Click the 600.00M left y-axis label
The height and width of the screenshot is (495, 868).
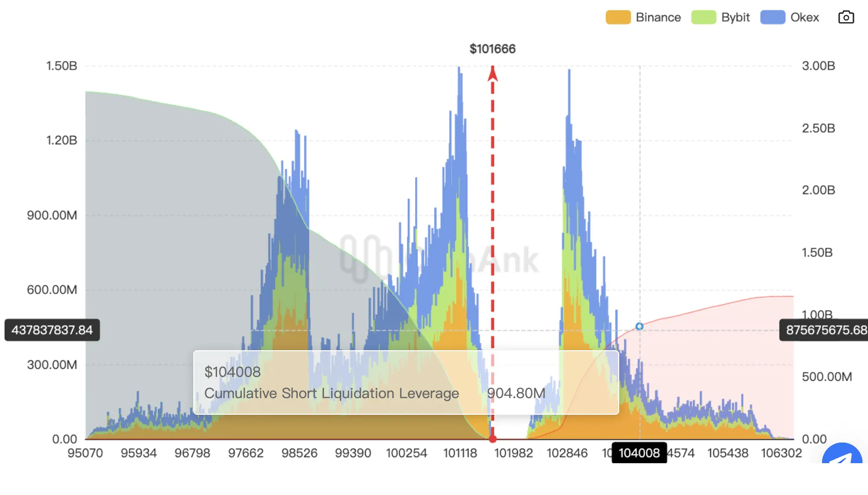tap(52, 290)
